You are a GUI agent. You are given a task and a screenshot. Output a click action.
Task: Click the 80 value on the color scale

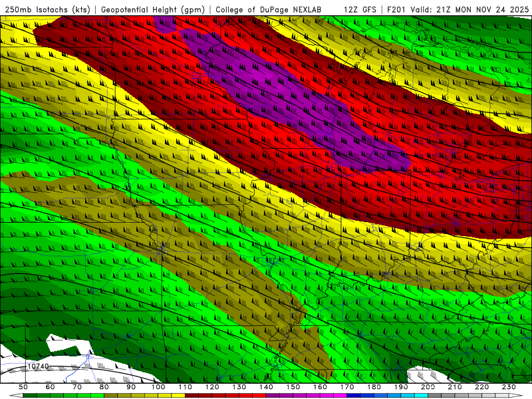click(x=104, y=387)
